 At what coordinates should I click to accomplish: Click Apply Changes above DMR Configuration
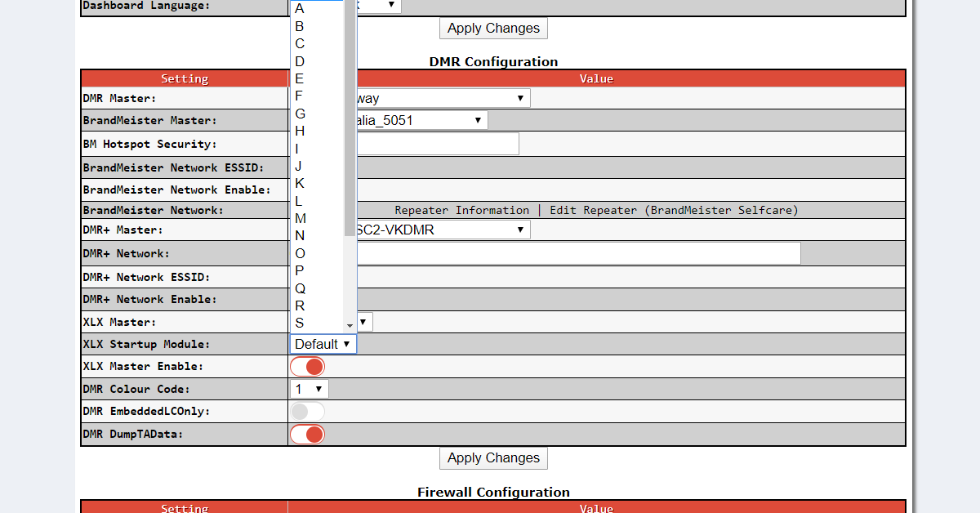tap(493, 28)
